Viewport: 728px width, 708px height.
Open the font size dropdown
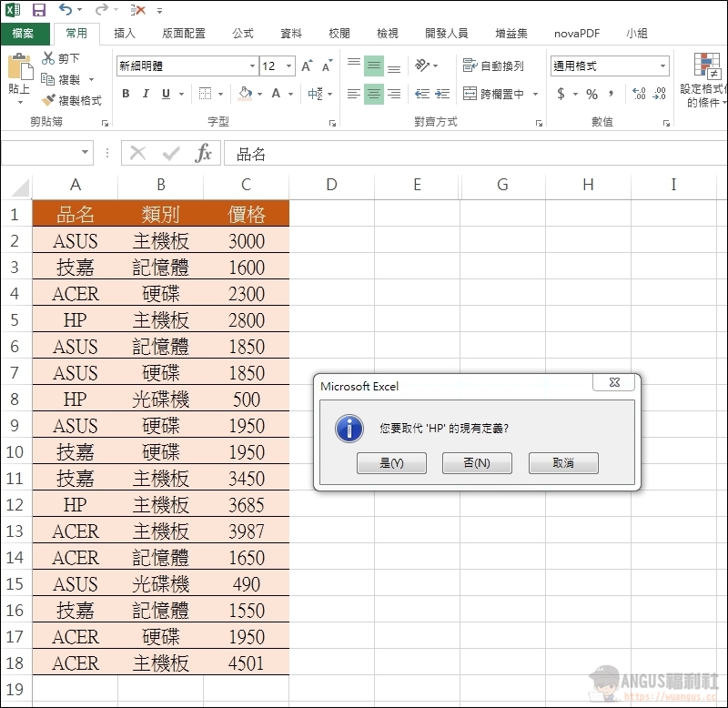tap(289, 66)
